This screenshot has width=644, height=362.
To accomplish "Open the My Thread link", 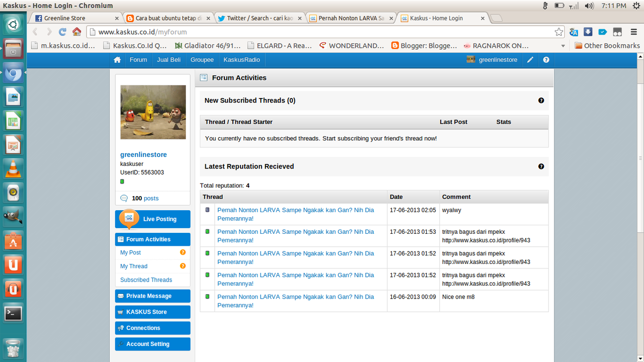I will [x=134, y=266].
